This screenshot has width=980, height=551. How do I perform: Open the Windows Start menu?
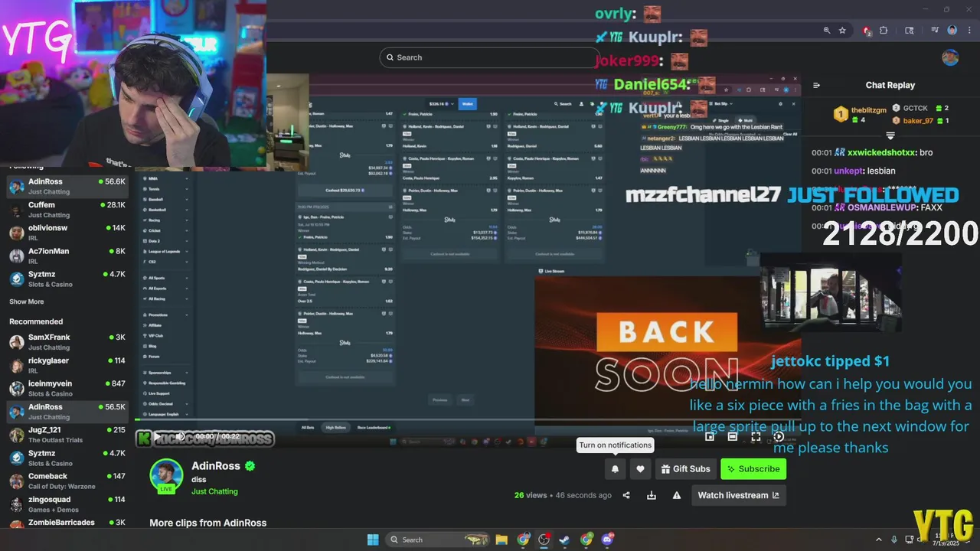[373, 540]
